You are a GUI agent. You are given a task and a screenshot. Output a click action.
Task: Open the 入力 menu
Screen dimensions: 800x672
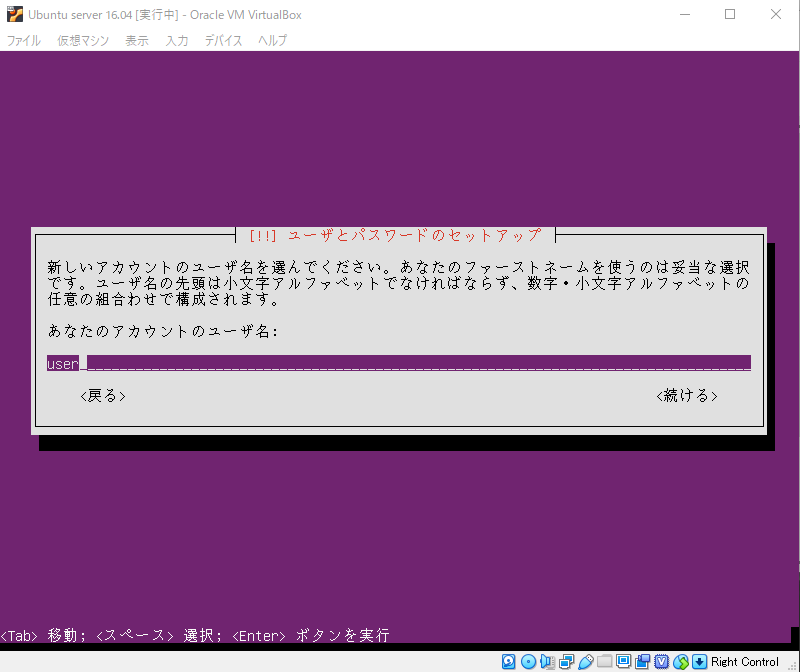[x=177, y=40]
